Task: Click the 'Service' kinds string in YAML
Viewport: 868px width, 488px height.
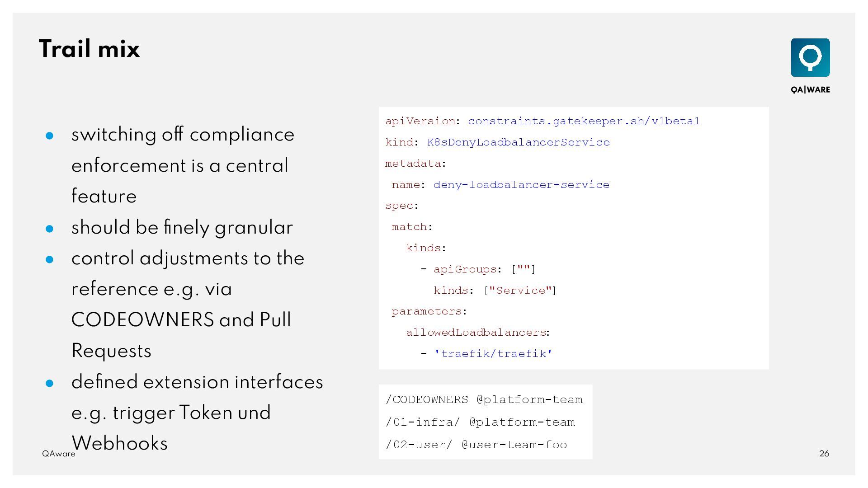Action: tap(521, 291)
